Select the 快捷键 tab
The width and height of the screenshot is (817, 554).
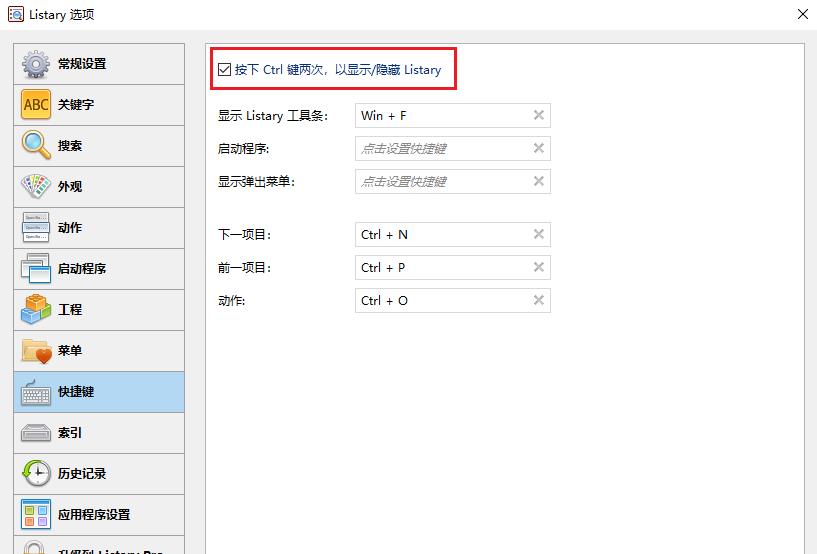coord(99,392)
